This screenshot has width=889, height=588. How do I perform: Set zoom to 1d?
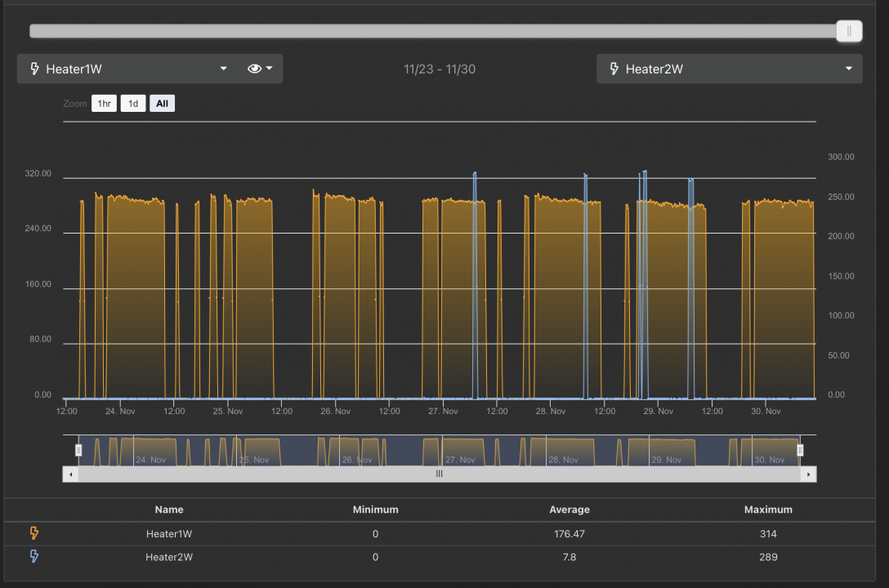133,104
